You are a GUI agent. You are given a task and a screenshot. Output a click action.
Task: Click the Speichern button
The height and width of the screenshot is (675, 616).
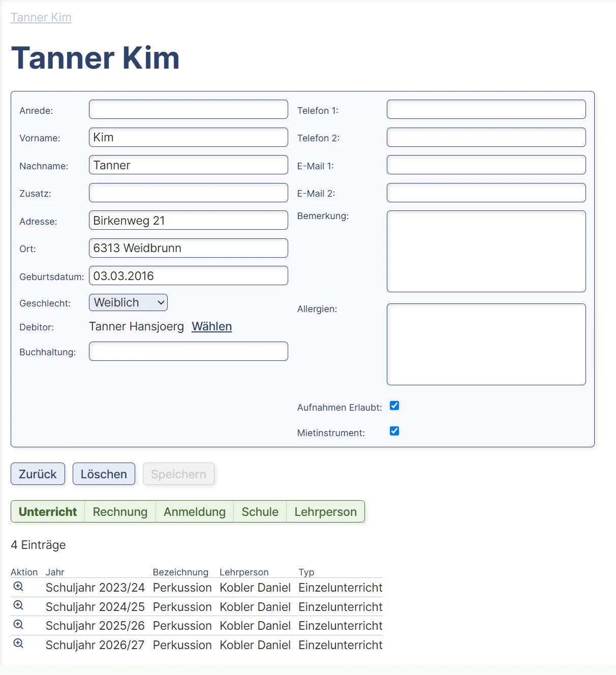tap(178, 474)
